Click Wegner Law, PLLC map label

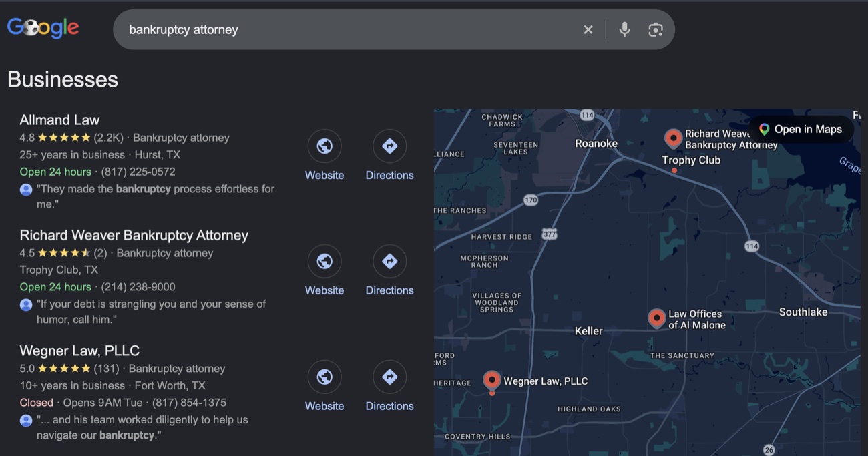[546, 381]
